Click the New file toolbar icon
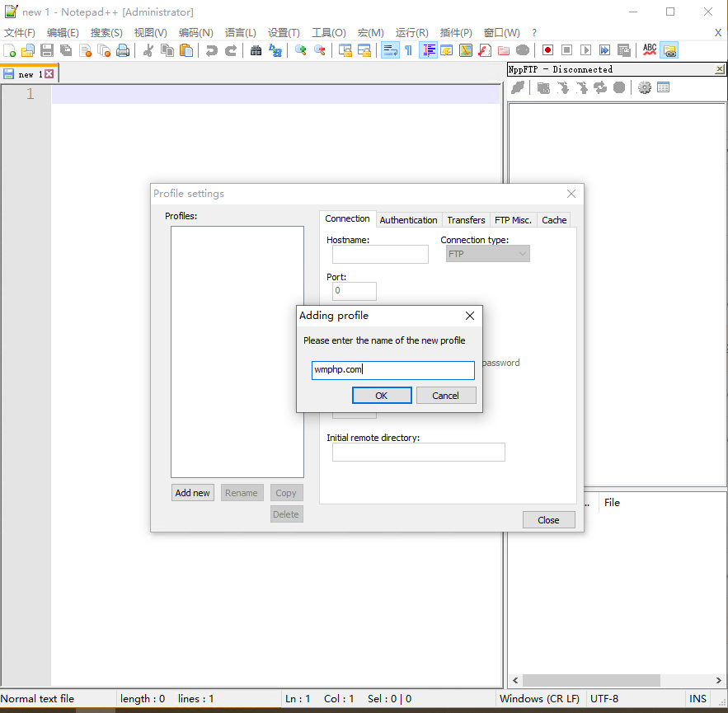Image resolution: width=728 pixels, height=713 pixels. pos(9,50)
